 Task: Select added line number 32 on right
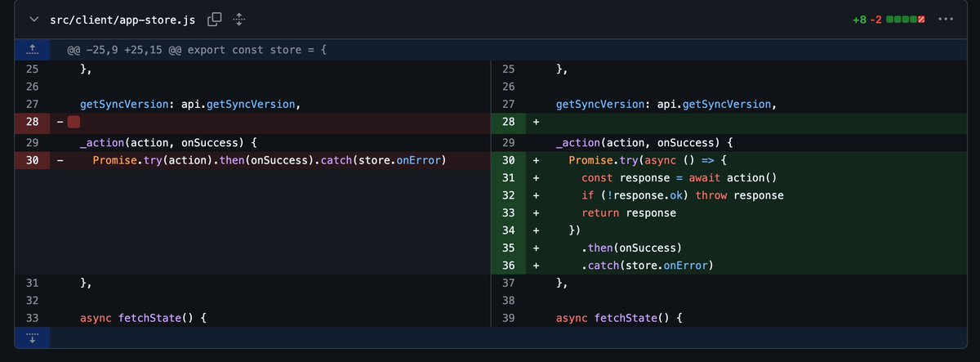[x=508, y=195]
